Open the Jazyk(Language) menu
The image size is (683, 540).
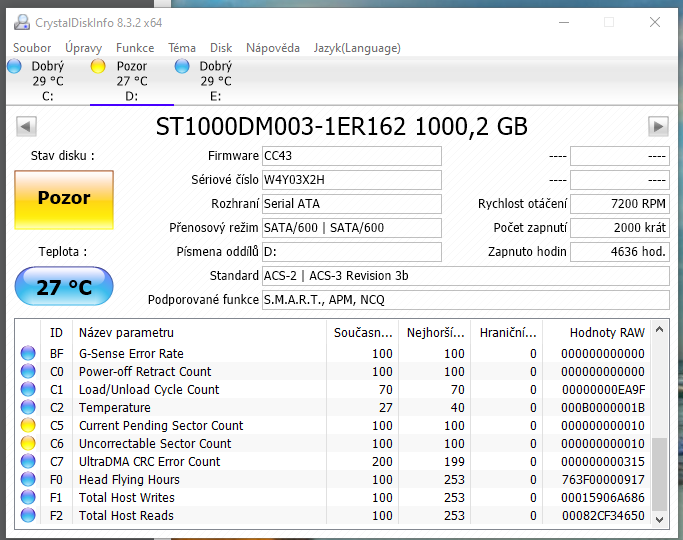tap(357, 48)
